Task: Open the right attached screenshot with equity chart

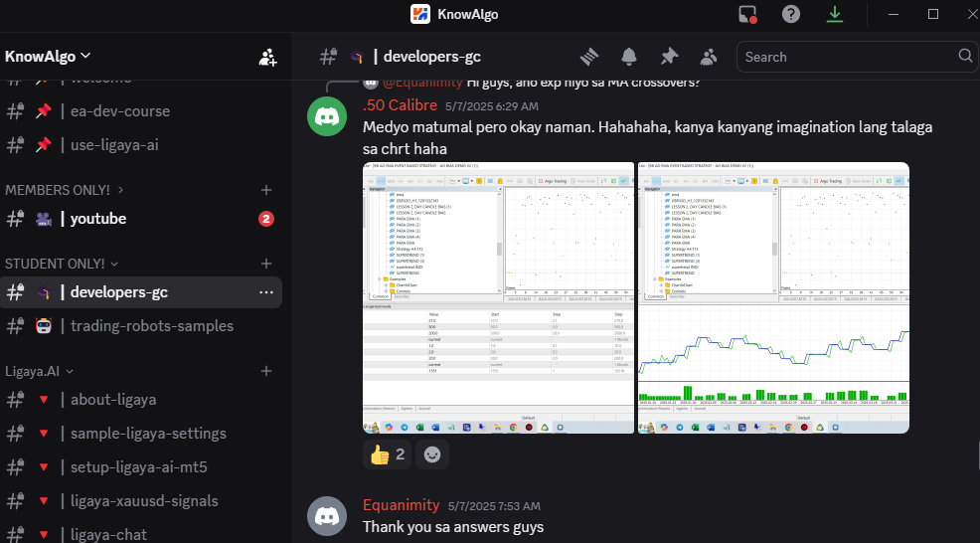Action: 773,297
